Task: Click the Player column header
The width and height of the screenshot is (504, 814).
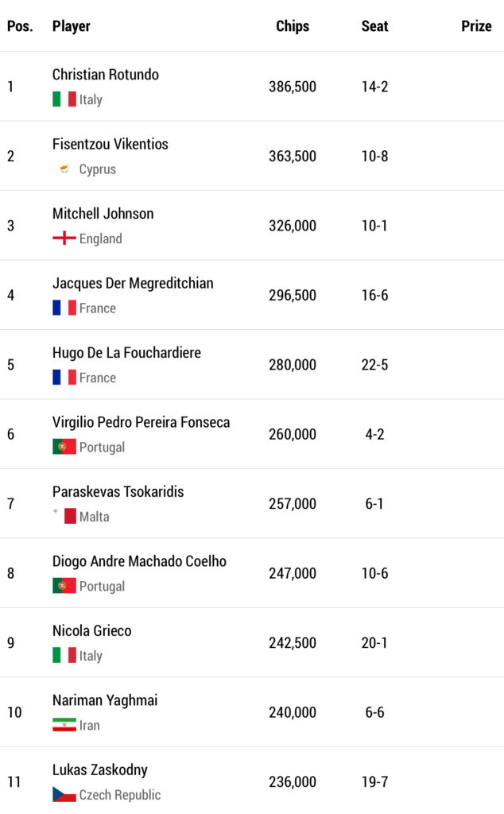Action: pos(72,26)
